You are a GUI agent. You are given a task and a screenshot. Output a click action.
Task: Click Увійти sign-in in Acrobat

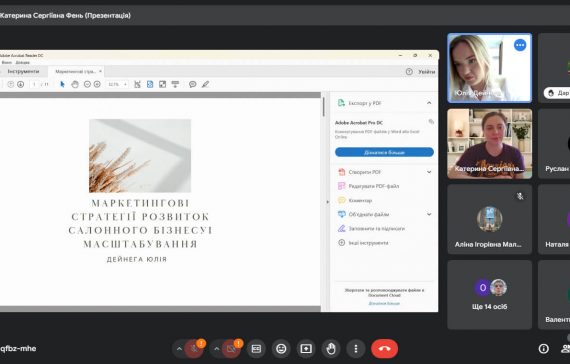point(426,72)
